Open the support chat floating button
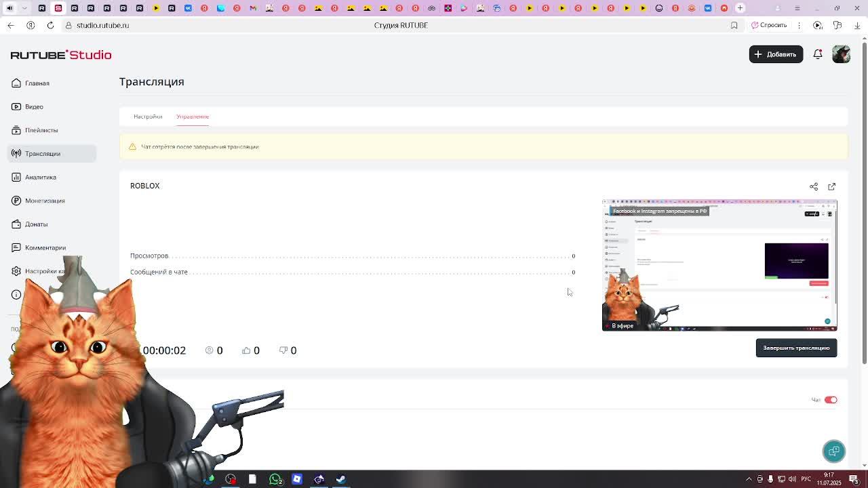Screen dimensions: 868x488 834,451
